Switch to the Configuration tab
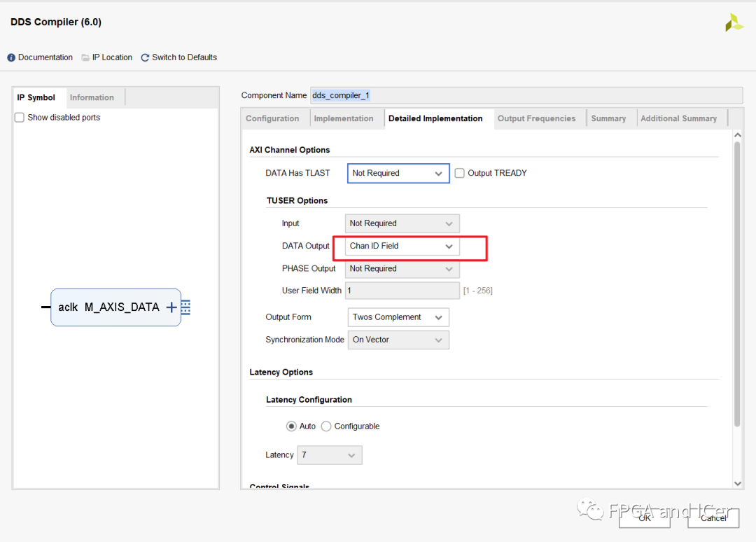 (x=272, y=118)
